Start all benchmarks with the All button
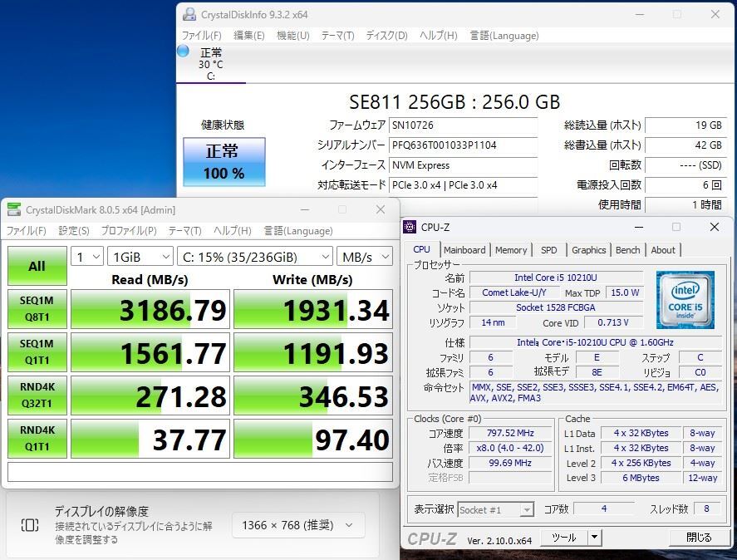 37,266
